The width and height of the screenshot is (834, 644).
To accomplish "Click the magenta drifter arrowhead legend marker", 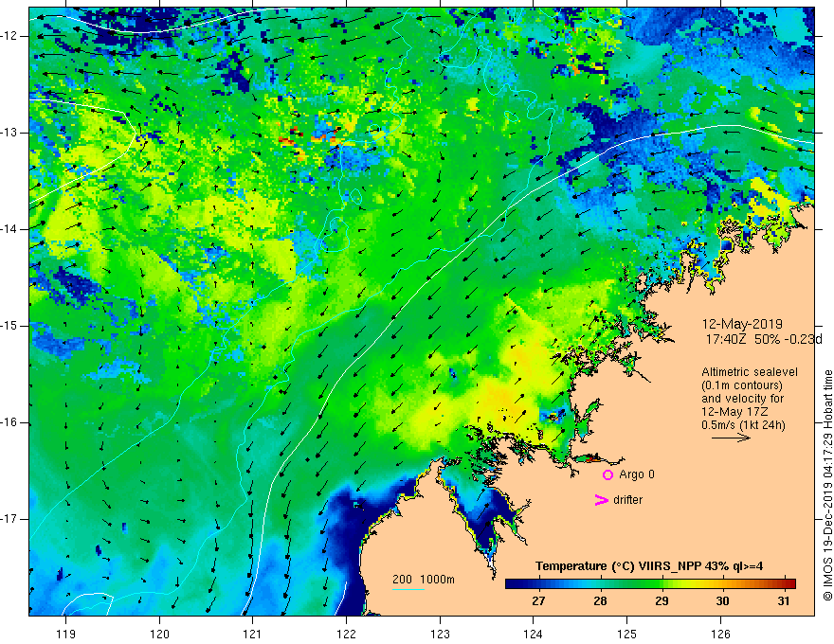I will pyautogui.click(x=601, y=500).
